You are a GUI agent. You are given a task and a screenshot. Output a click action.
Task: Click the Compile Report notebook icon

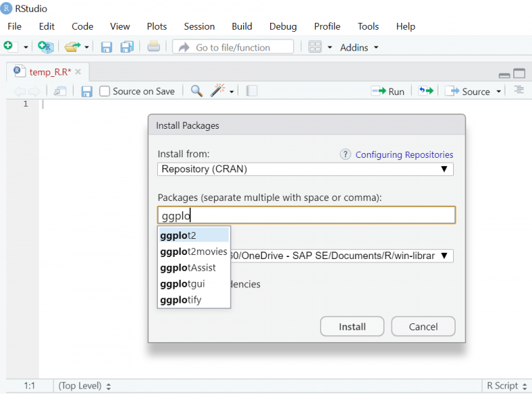[251, 91]
